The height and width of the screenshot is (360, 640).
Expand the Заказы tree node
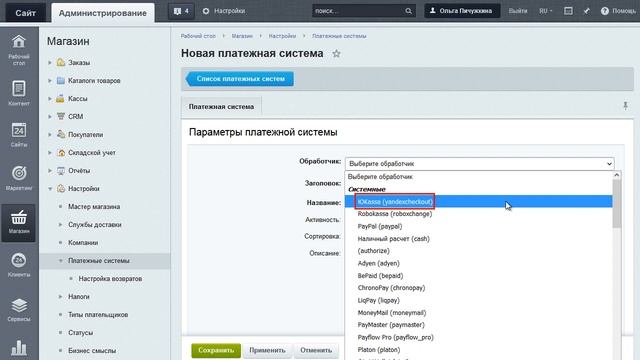(50, 62)
